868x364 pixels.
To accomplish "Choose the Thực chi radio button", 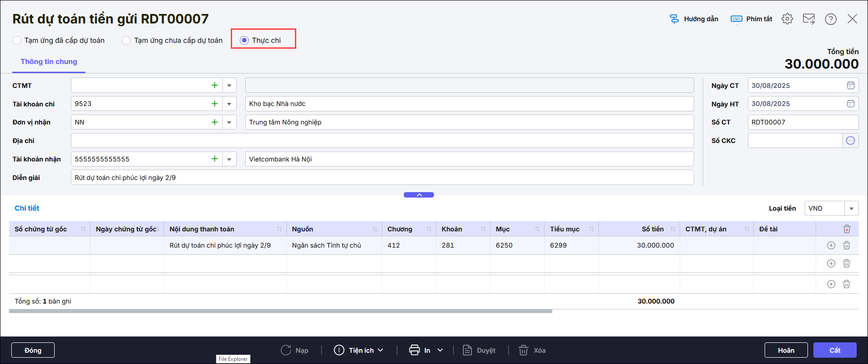I will (244, 41).
